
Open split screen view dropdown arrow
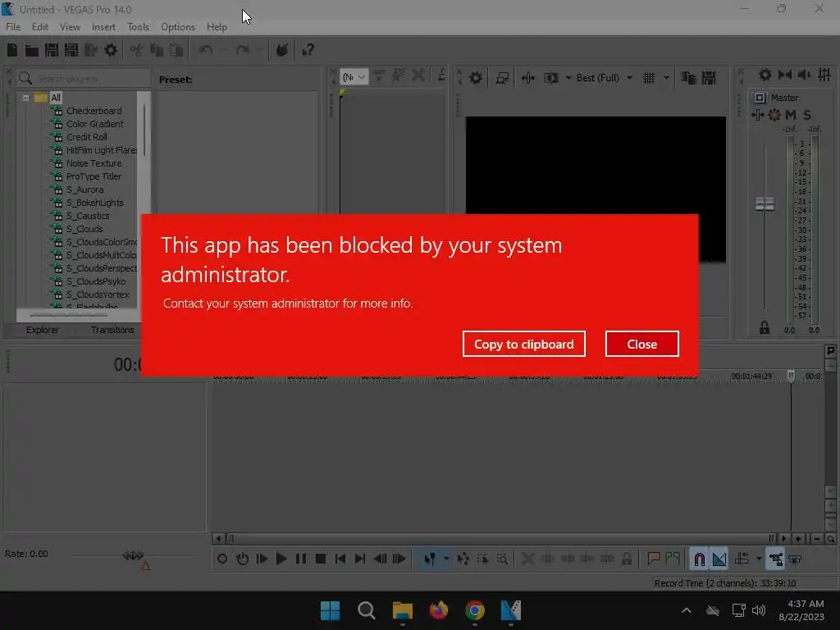568,78
